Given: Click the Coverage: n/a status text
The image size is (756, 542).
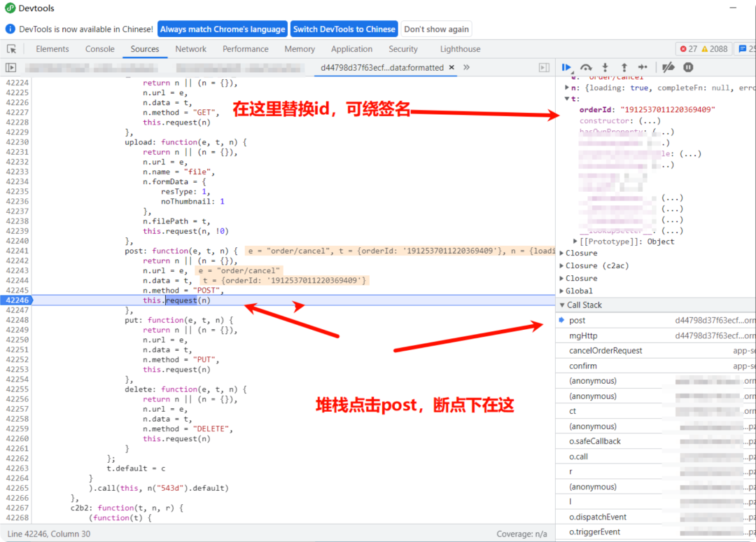Looking at the screenshot, I should pyautogui.click(x=521, y=534).
